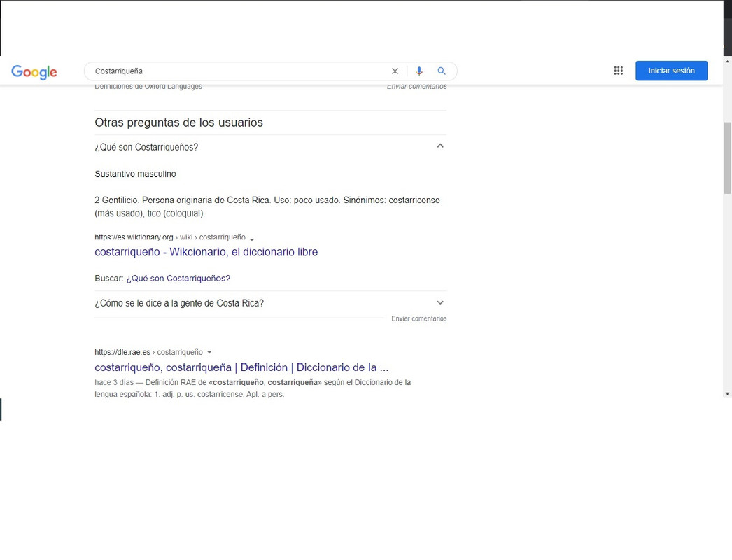Click Enviar comentarios near Oxford definitions

click(x=416, y=86)
